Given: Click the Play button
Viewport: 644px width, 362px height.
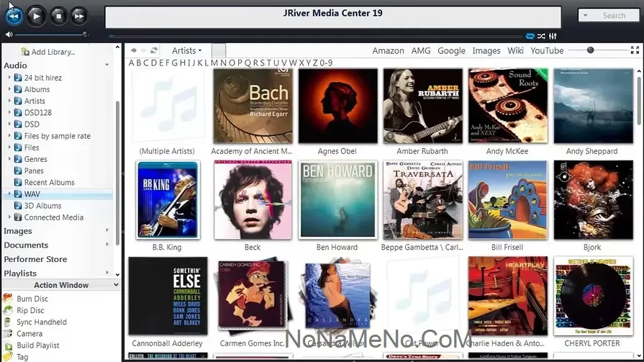Looking at the screenshot, I should (36, 15).
